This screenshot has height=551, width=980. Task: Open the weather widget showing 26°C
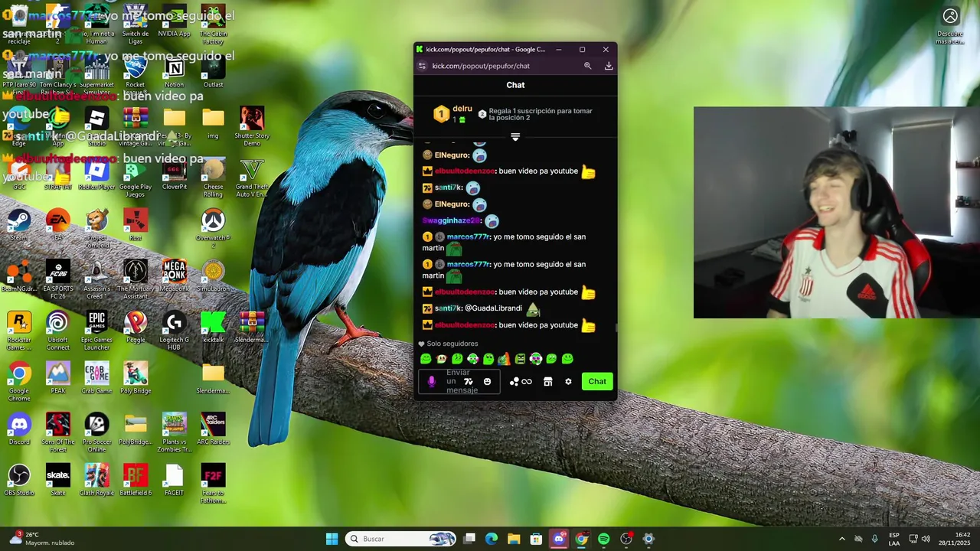42,539
